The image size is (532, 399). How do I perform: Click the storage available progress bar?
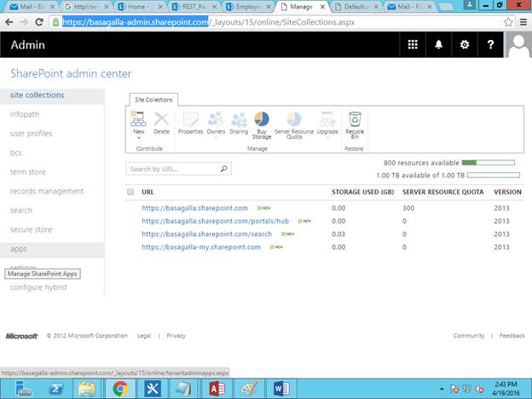[494, 175]
